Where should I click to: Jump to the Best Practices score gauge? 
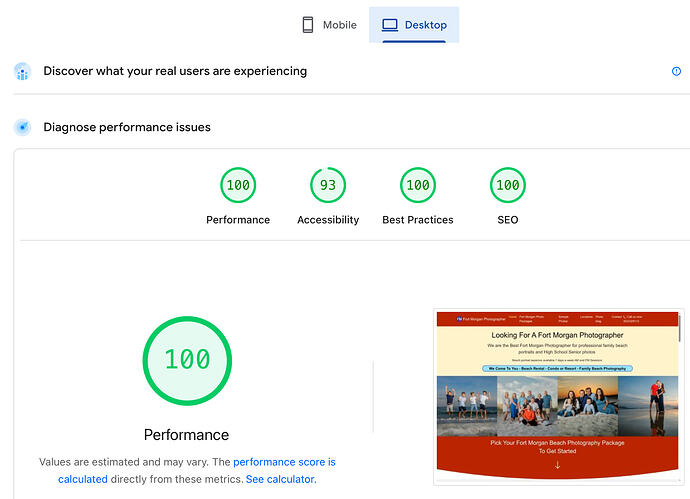[418, 185]
